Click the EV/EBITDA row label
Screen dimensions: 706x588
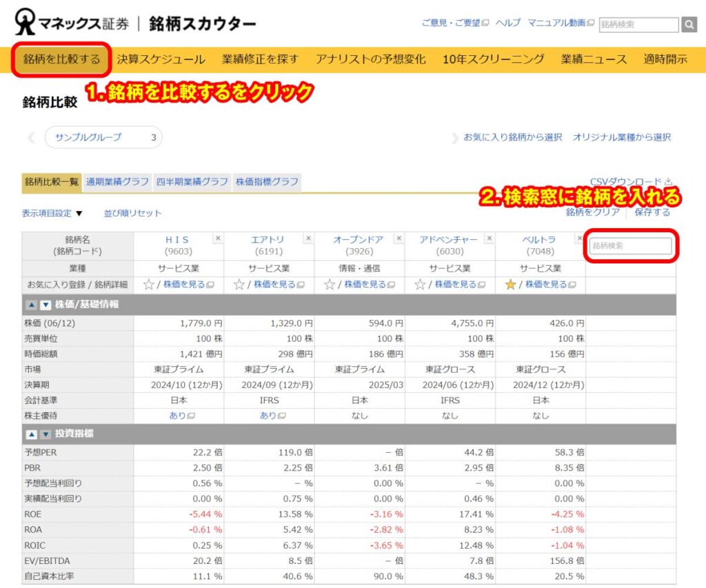coord(47,561)
